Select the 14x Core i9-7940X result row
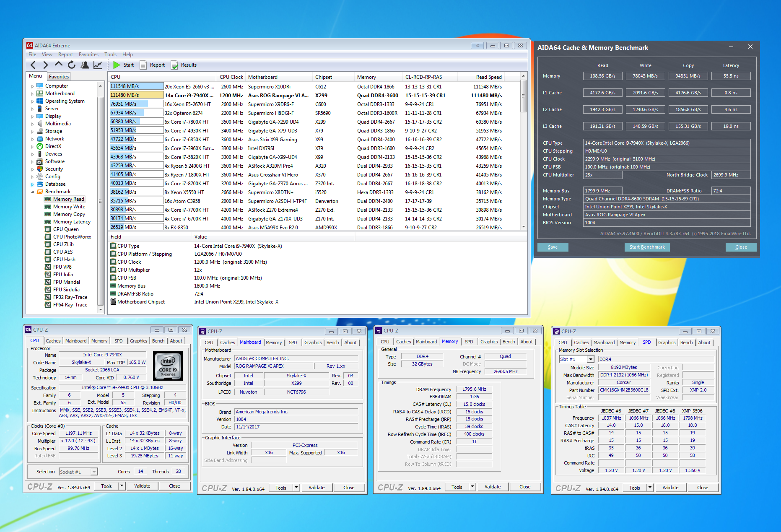This screenshot has width=781, height=532. click(306, 95)
